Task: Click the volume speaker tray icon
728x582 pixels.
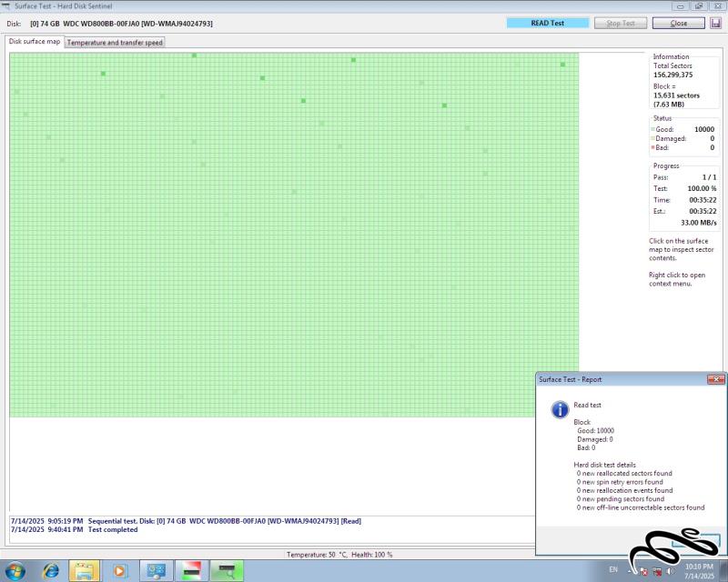Action: pyautogui.click(x=671, y=571)
